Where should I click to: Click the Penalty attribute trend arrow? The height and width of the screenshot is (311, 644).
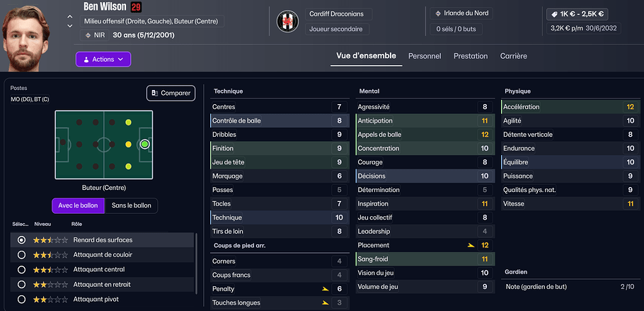click(325, 289)
